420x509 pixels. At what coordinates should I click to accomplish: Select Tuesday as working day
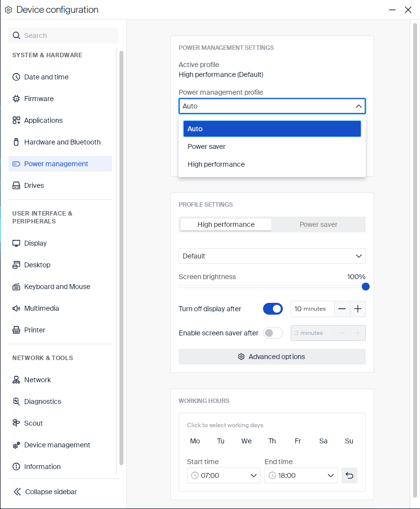221,441
